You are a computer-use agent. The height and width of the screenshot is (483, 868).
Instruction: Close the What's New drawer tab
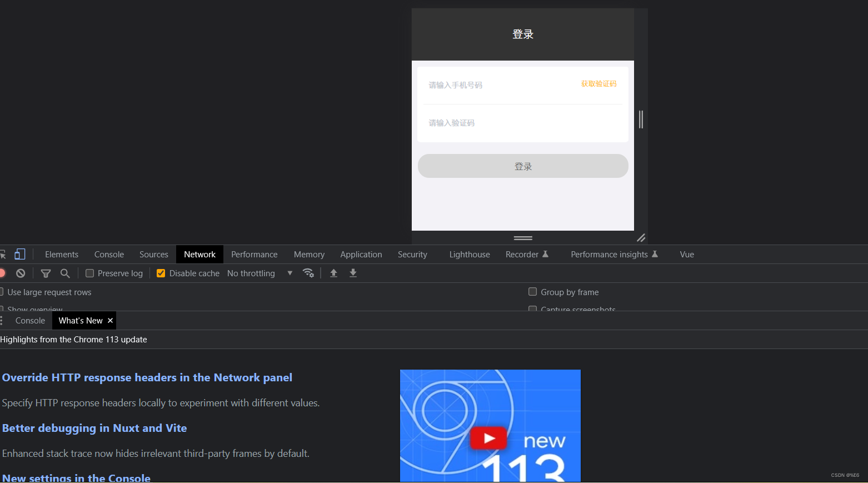point(110,321)
